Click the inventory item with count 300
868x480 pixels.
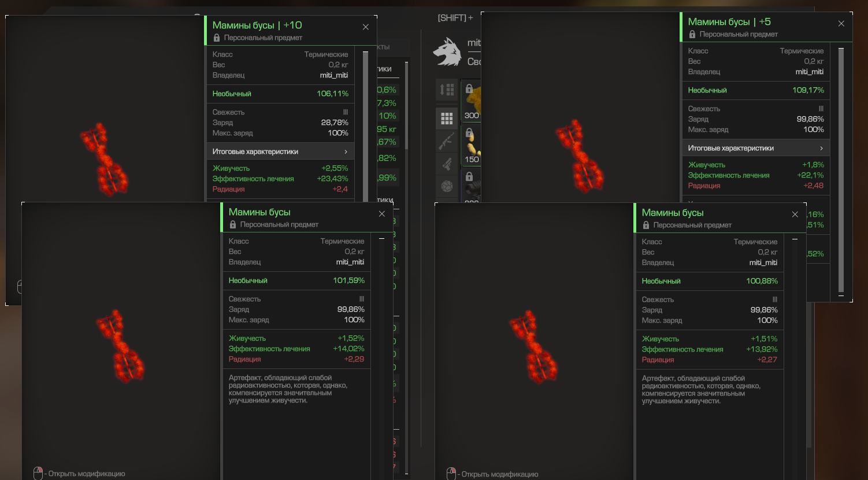471,99
